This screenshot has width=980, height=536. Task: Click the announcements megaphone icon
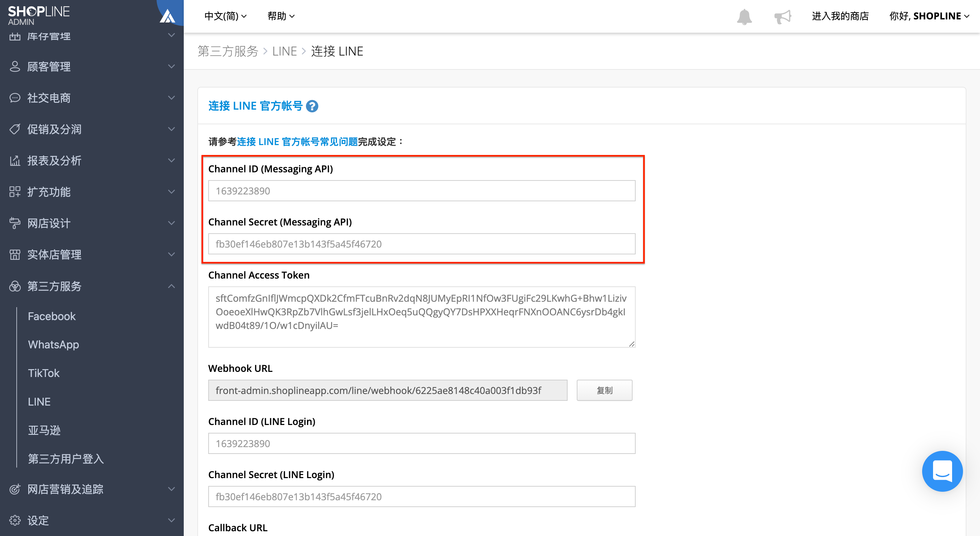783,16
